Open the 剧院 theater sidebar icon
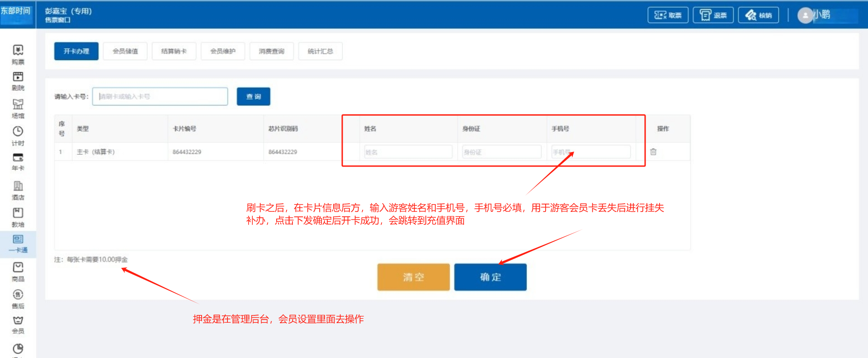The width and height of the screenshot is (868, 358). pos(18,80)
